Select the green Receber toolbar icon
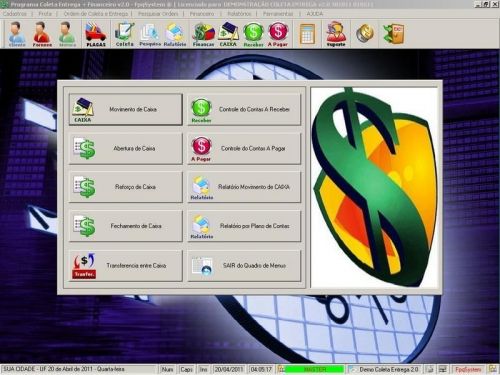 [x=253, y=34]
